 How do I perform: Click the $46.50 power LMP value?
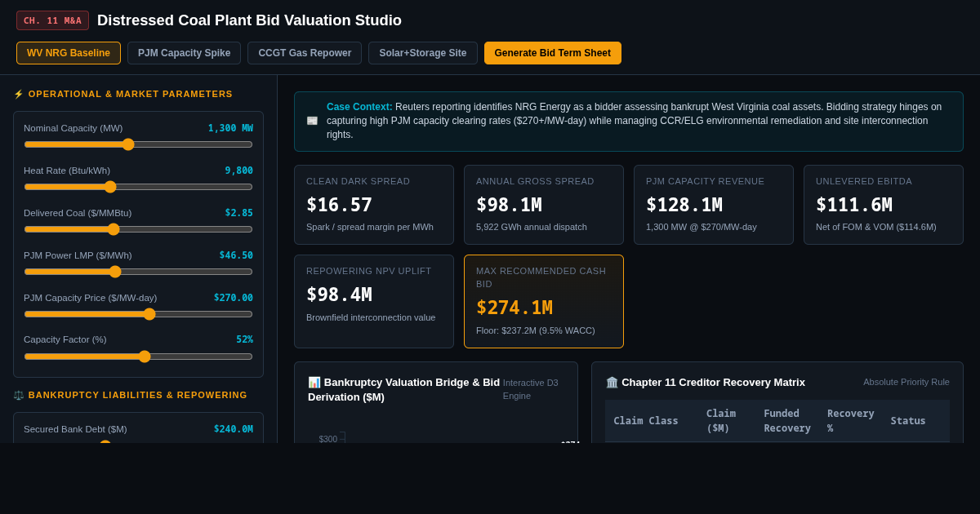(x=236, y=255)
